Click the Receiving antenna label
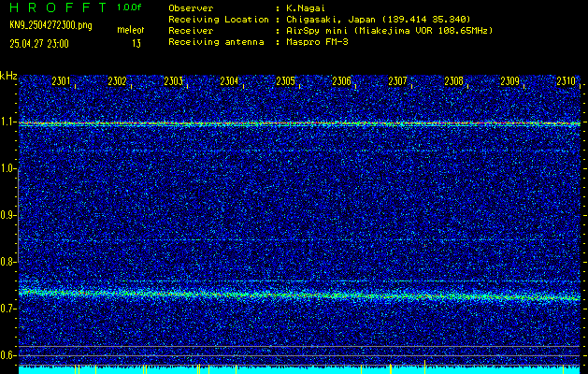 [x=216, y=42]
